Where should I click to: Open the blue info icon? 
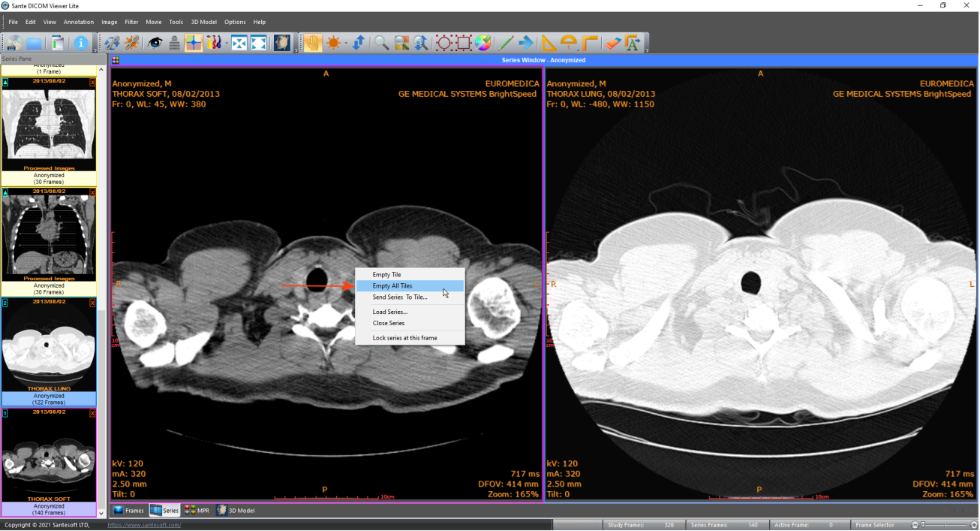point(81,43)
